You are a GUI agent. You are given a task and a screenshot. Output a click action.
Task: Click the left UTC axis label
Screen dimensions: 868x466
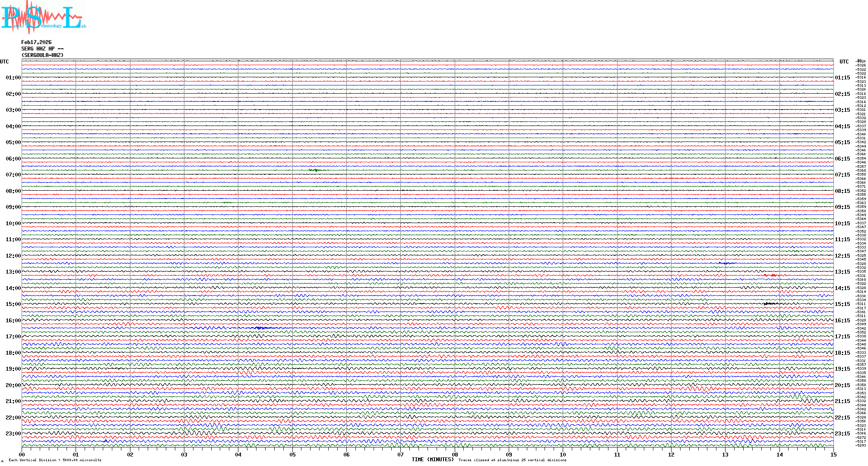coord(4,62)
